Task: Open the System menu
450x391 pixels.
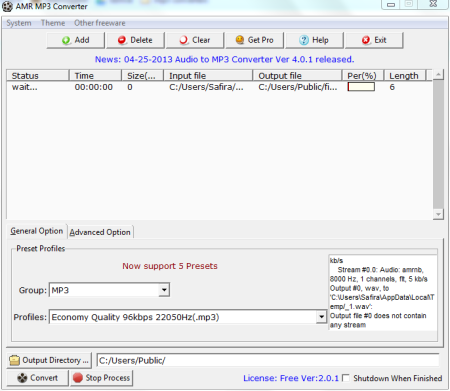Action: click(19, 23)
